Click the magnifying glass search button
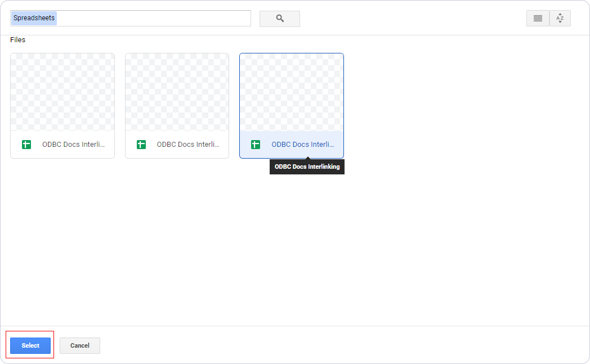 [x=279, y=19]
